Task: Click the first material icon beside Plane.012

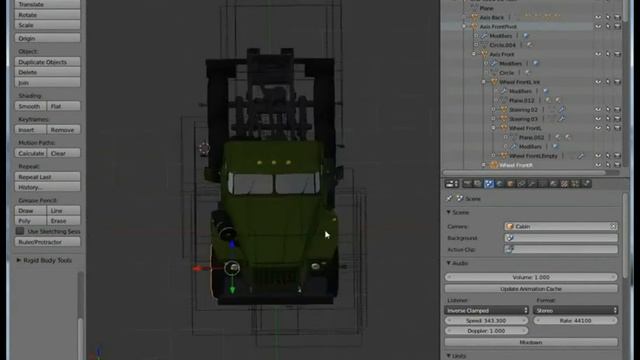Action: click(548, 100)
